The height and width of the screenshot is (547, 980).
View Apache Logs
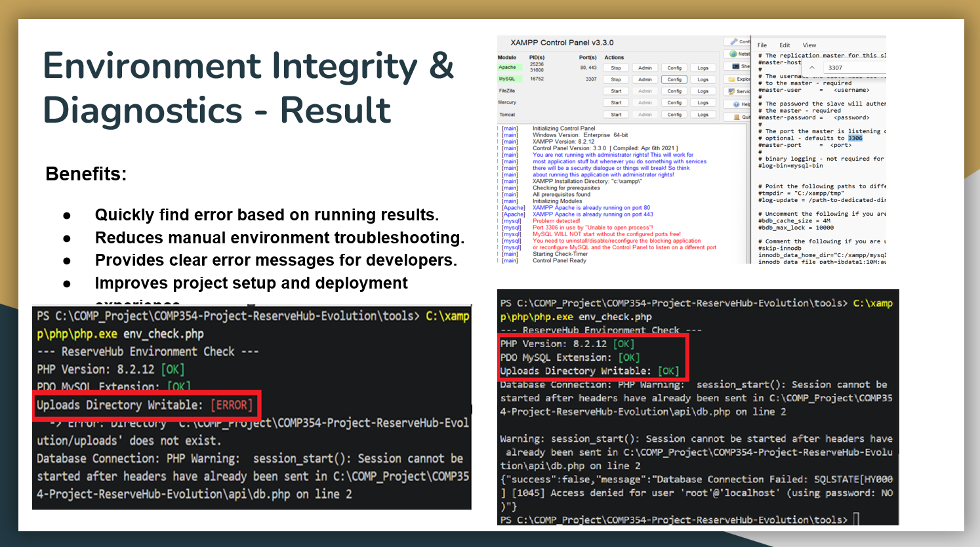coord(703,68)
